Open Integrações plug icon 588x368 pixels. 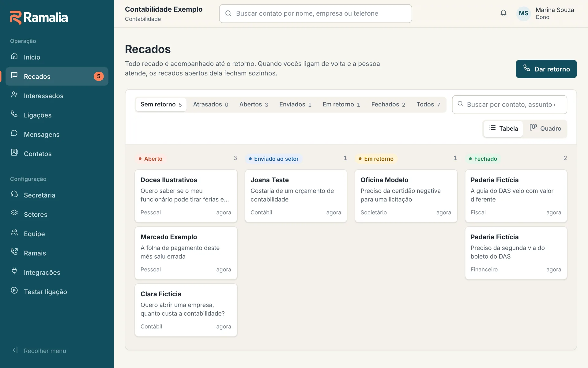[14, 271]
